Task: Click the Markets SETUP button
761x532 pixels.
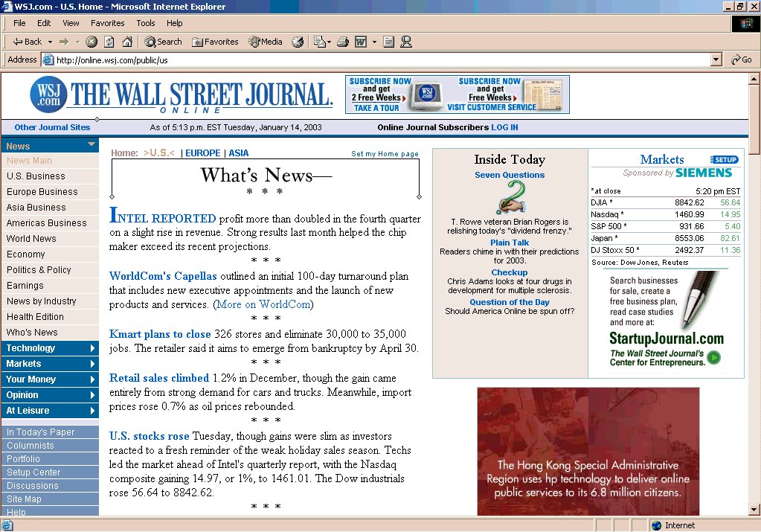Action: (x=724, y=159)
